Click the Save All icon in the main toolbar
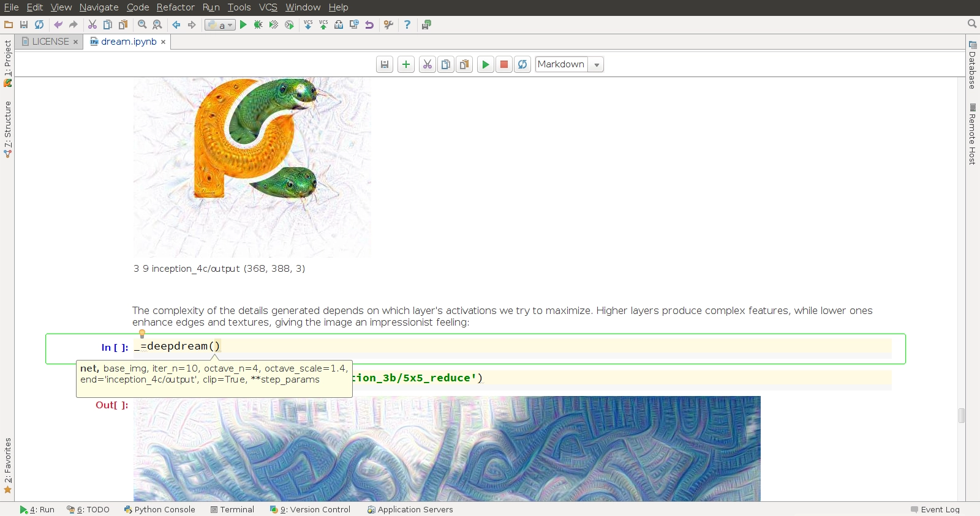Screen dimensions: 980x516 (24, 24)
